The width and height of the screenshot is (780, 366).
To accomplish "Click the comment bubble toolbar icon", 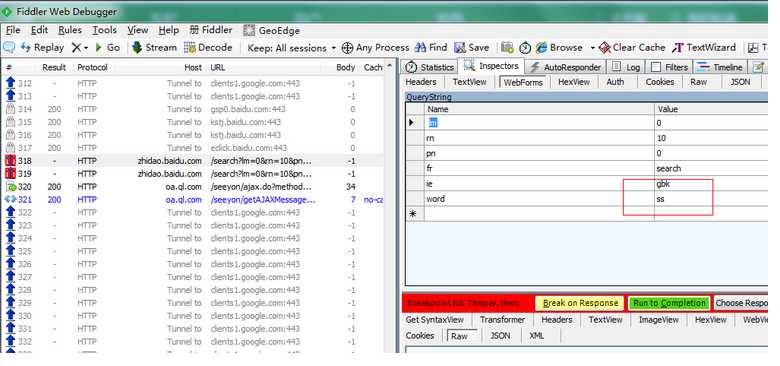I will coord(9,48).
